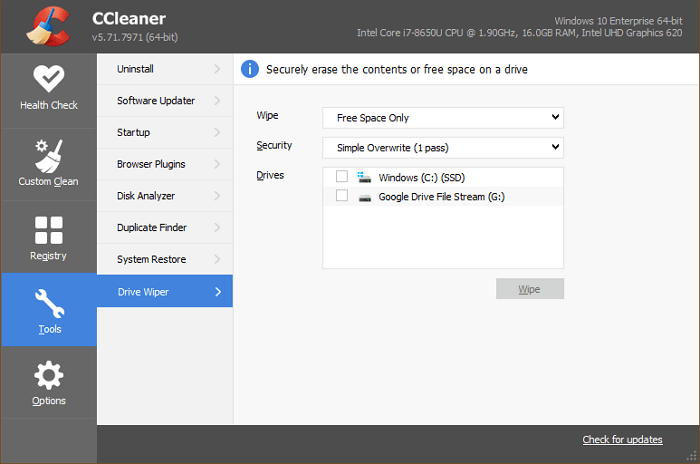
Task: Expand the Startup chevron arrow
Action: click(x=217, y=132)
